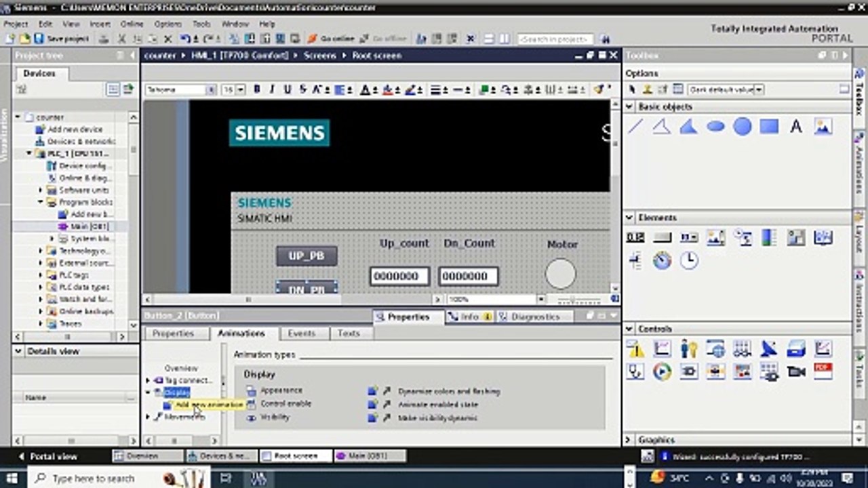Switch to the Texts tab

click(349, 333)
